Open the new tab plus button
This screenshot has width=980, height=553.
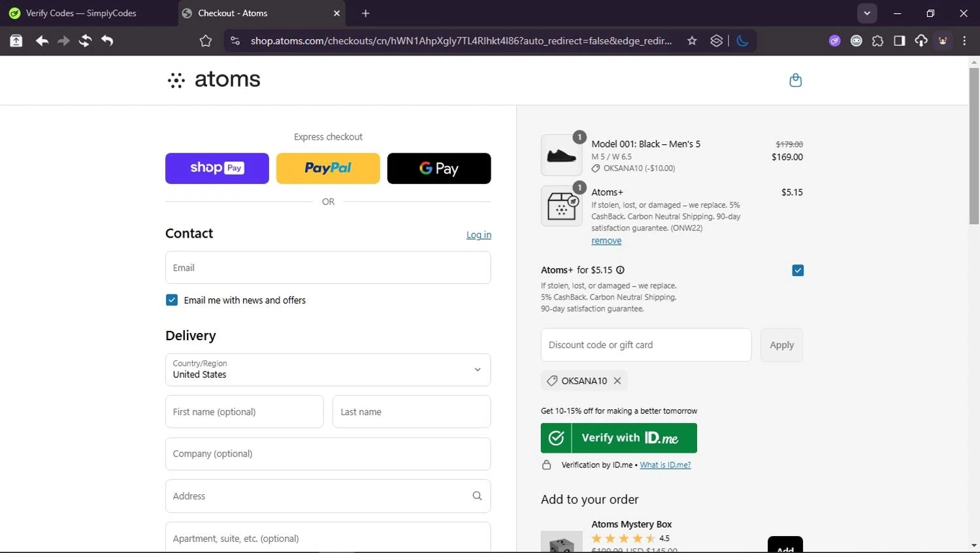(x=365, y=13)
